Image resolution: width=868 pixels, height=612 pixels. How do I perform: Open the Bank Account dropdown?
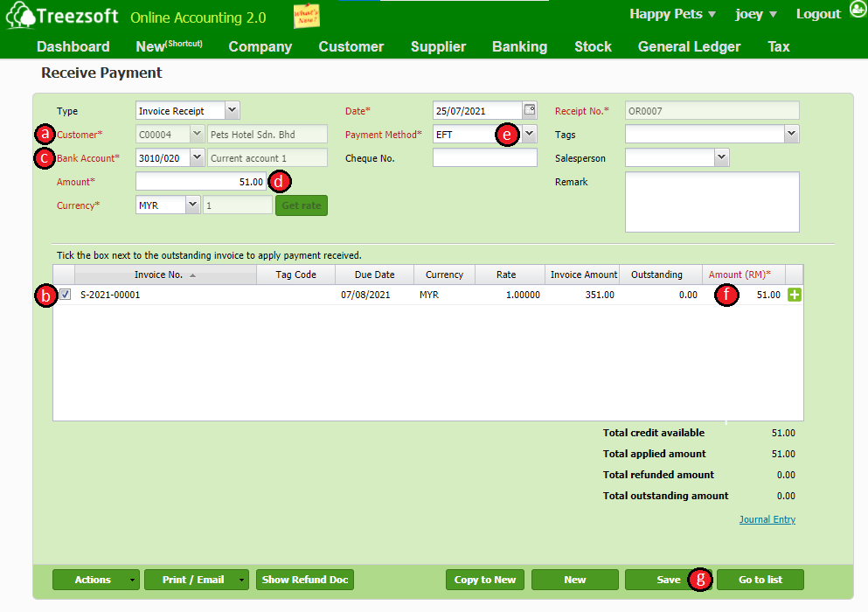click(197, 158)
